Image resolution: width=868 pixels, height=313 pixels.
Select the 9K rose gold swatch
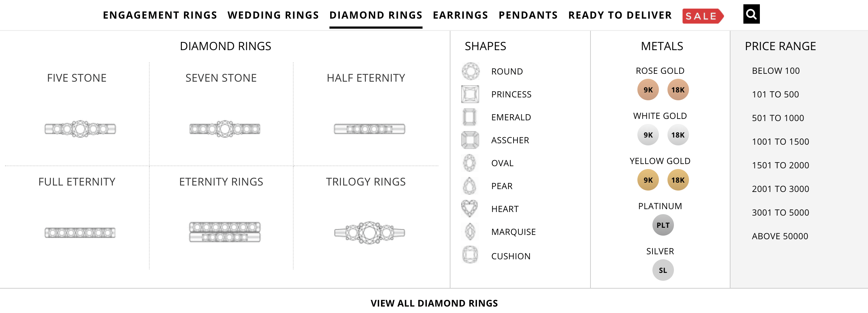tap(648, 90)
